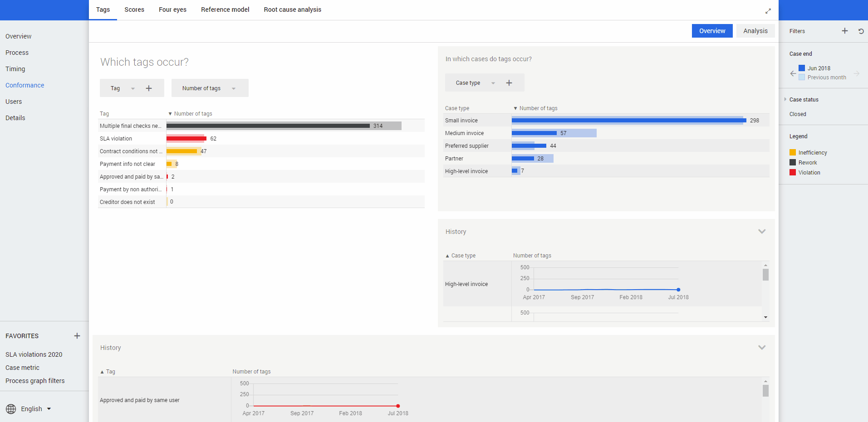Click the globe language icon
Viewport: 868px width, 422px height.
click(x=11, y=409)
